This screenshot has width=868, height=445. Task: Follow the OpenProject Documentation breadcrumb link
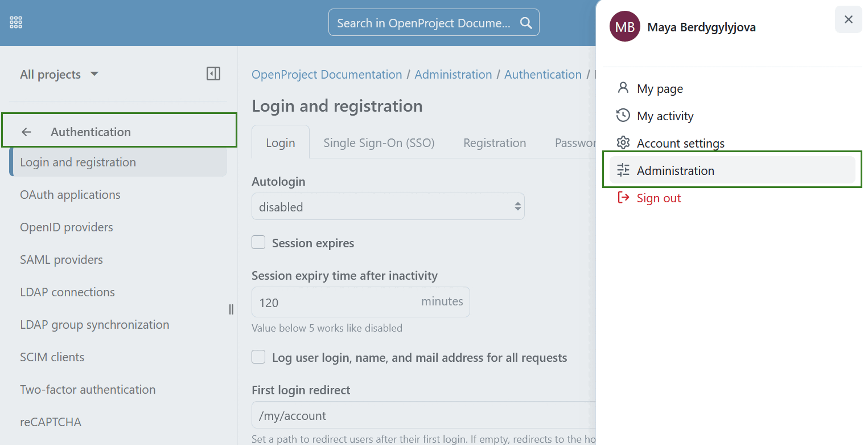coord(326,74)
